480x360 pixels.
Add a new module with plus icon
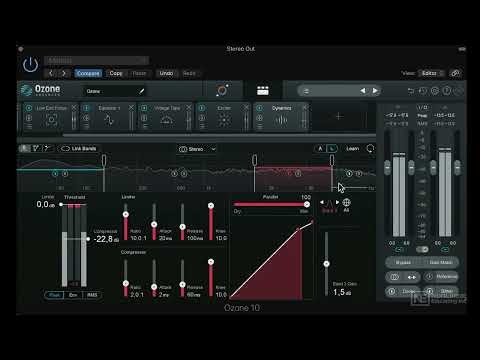339,116
